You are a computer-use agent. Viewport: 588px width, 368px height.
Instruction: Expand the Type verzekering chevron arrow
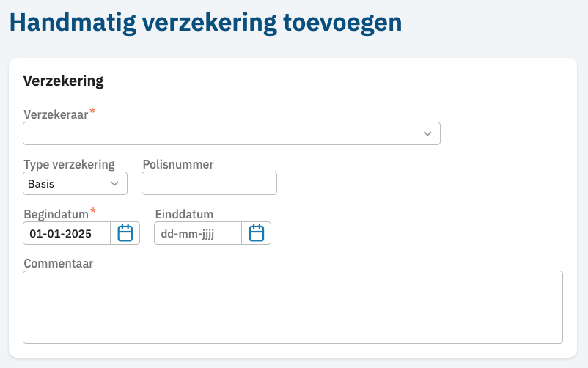click(x=114, y=183)
